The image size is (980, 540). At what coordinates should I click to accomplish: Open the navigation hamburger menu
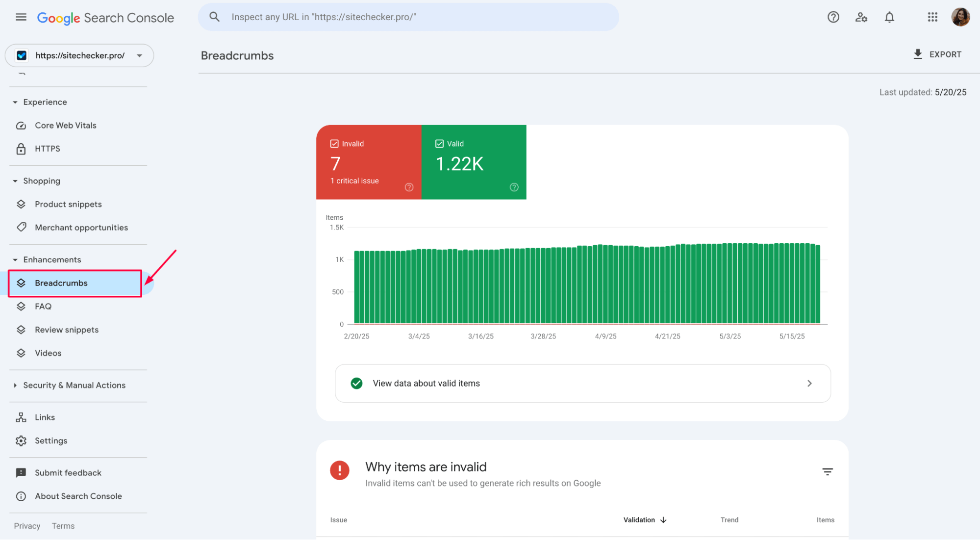coord(21,17)
